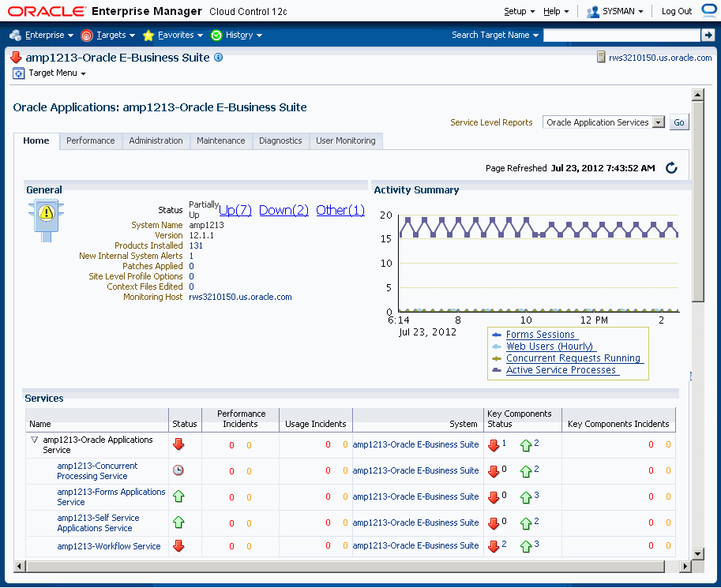Open the Other(1) status link
The height and width of the screenshot is (588, 721).
pyautogui.click(x=340, y=210)
